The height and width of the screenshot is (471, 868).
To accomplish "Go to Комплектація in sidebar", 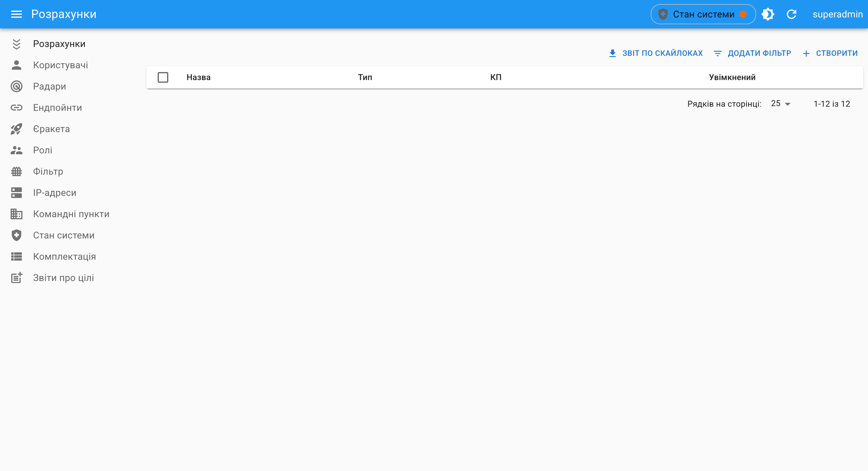I will 64,256.
